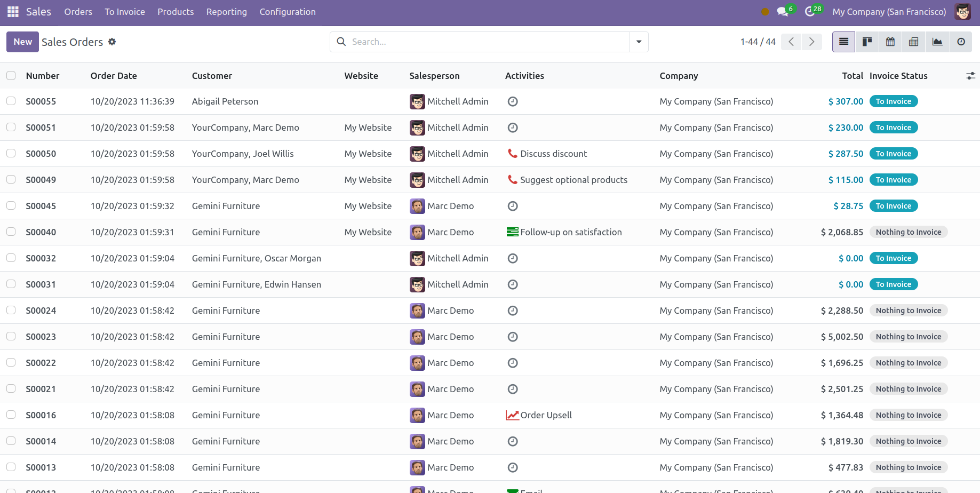The height and width of the screenshot is (493, 980).
Task: Switch to Pivot table view
Action: click(914, 42)
